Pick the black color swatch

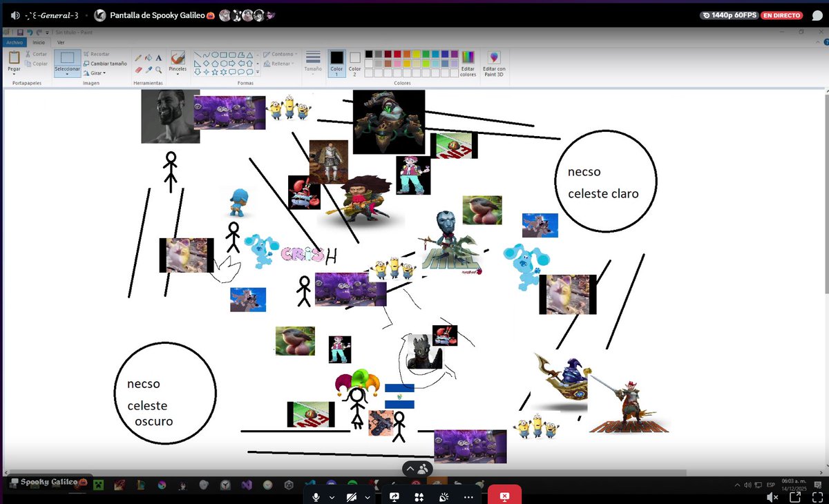[x=369, y=54]
